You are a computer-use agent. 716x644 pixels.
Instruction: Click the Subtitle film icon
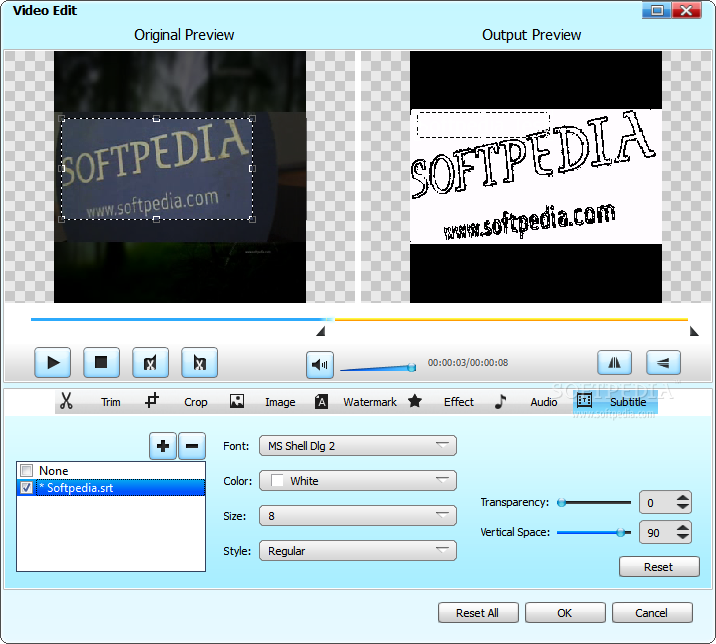pos(584,401)
